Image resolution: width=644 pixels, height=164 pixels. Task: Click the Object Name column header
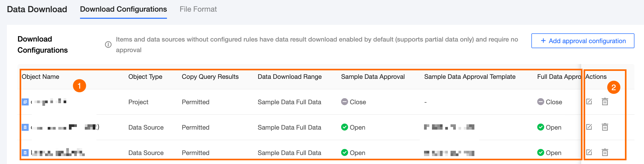(41, 77)
